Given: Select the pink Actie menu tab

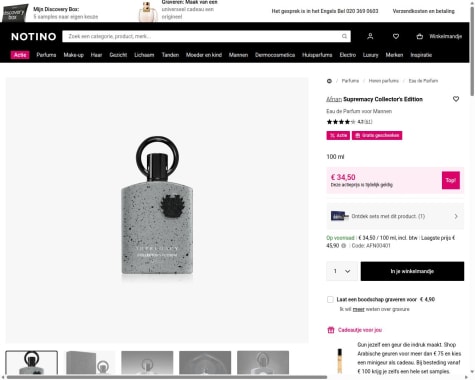Looking at the screenshot, I should pos(20,55).
